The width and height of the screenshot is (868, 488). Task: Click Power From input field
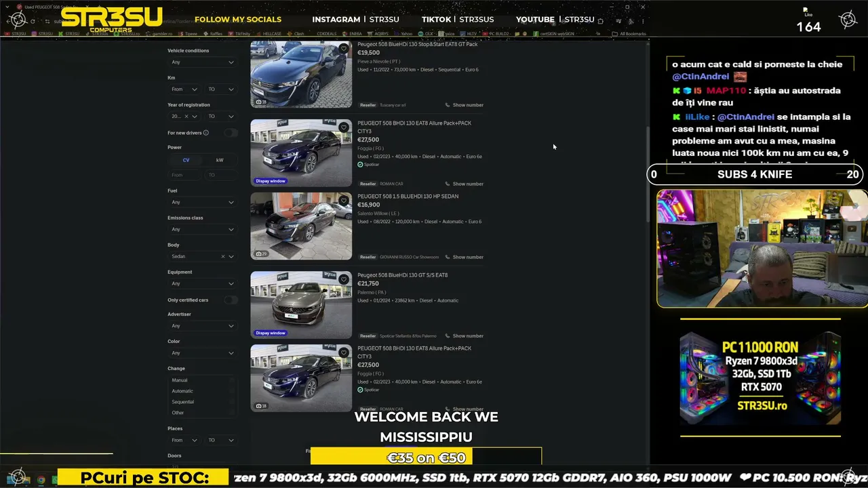(x=185, y=175)
